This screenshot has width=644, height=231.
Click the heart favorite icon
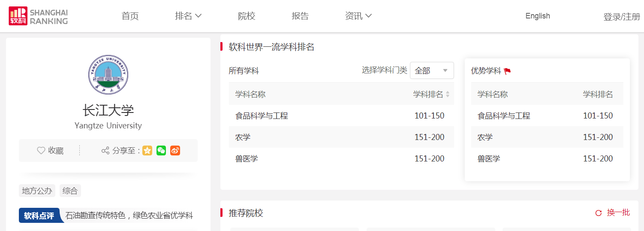click(x=41, y=151)
